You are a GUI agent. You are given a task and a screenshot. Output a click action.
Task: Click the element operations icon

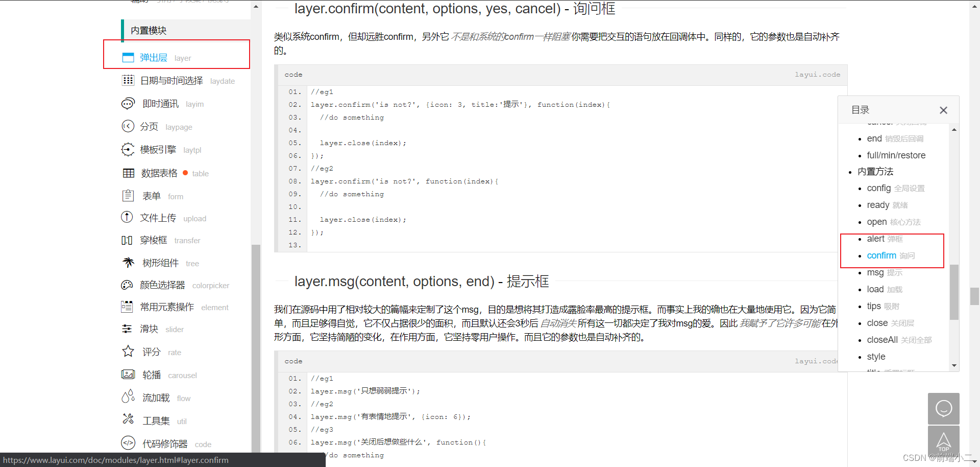pyautogui.click(x=127, y=307)
